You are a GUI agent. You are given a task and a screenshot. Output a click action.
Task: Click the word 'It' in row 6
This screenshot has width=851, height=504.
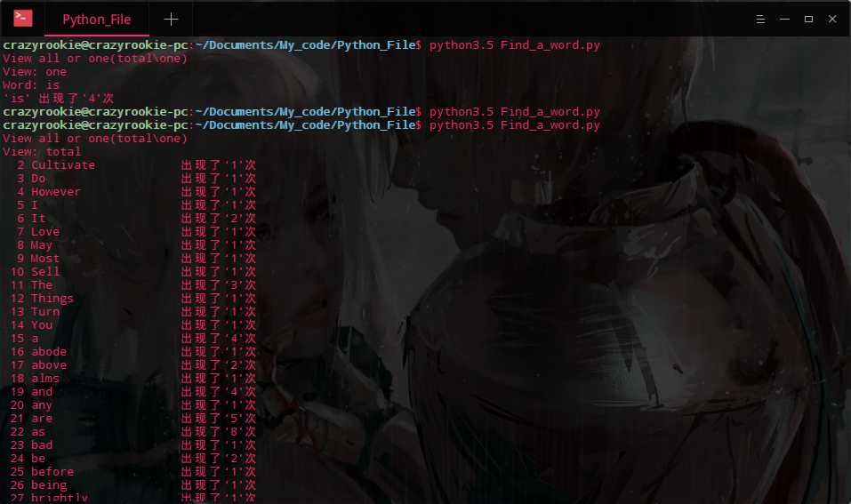click(38, 218)
